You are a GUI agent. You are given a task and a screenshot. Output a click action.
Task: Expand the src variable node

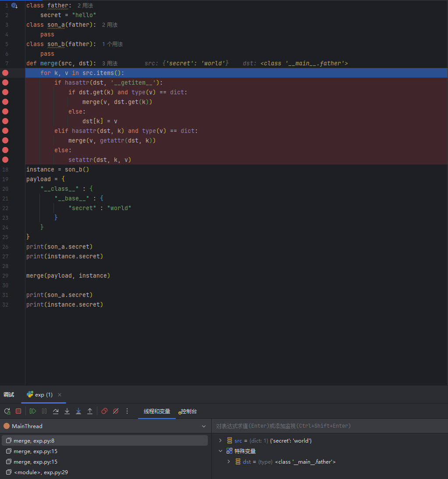click(x=220, y=440)
